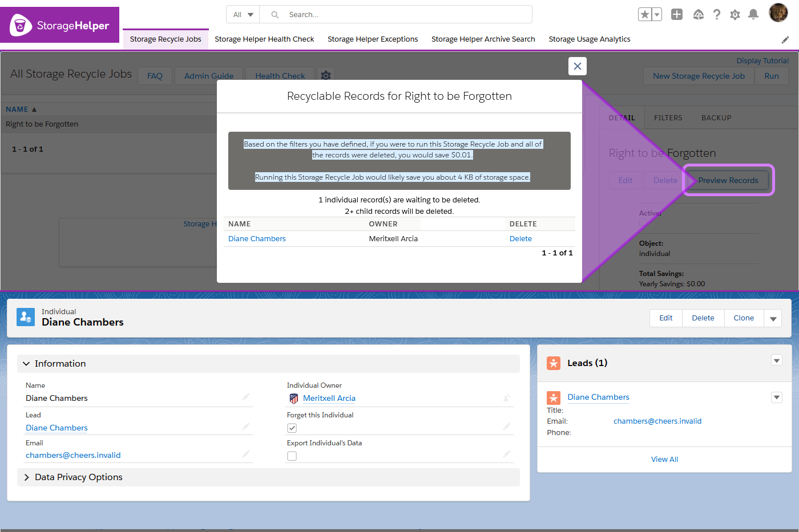The height and width of the screenshot is (532, 799).
Task: Edit the Email field pencil icon
Action: coord(246,454)
